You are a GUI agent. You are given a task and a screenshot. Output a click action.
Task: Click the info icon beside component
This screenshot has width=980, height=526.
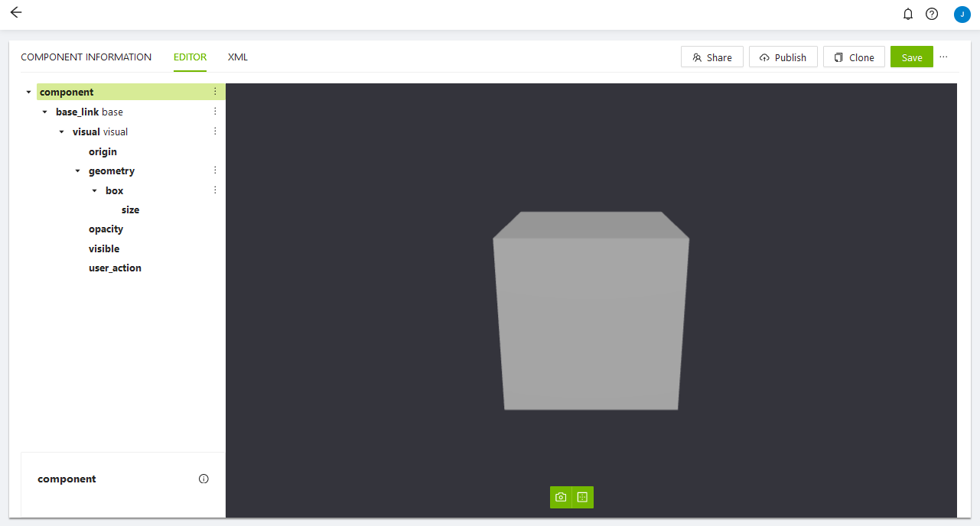[x=203, y=479]
